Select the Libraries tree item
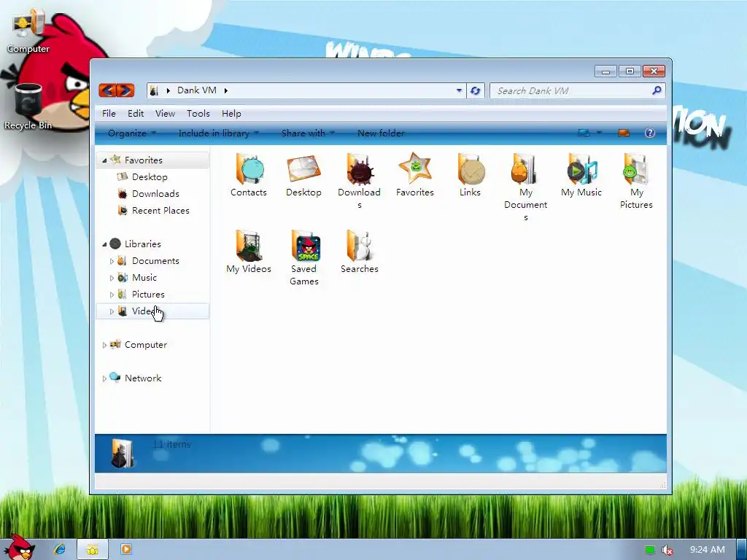The image size is (747, 560). (142, 244)
